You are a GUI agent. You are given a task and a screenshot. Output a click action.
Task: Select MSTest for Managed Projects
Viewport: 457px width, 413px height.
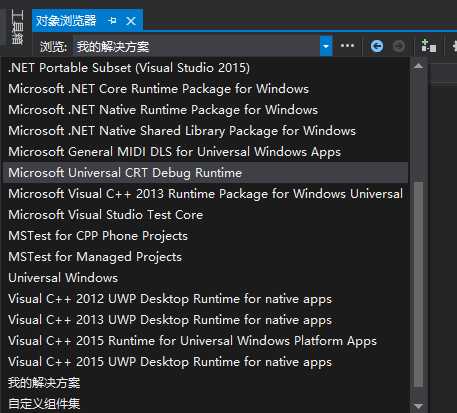[x=205, y=257]
